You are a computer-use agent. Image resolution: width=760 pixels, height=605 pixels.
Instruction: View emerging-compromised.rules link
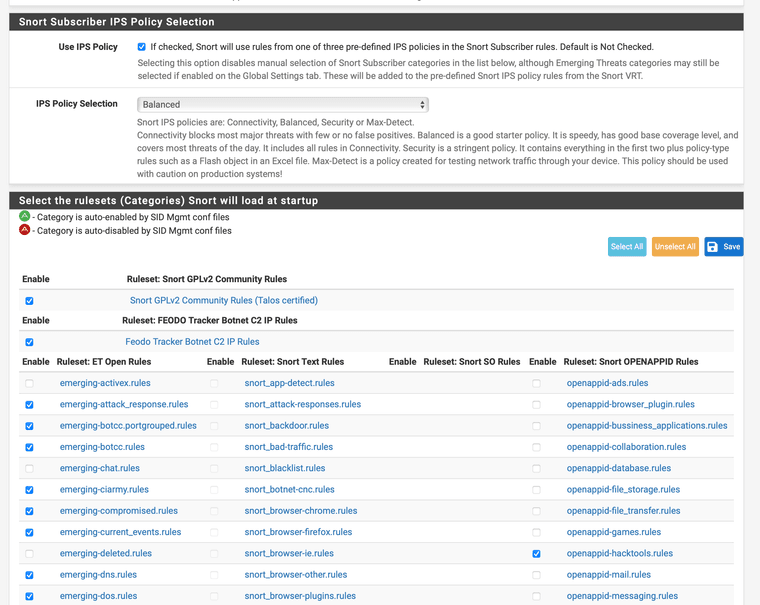(119, 511)
